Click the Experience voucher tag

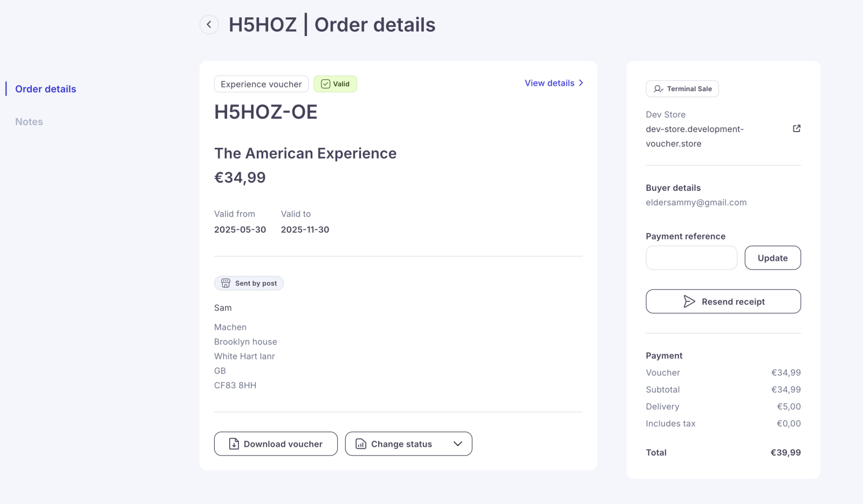coord(261,84)
